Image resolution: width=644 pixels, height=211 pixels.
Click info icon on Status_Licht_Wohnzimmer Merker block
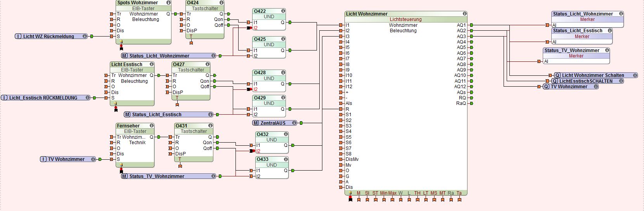pos(621,14)
